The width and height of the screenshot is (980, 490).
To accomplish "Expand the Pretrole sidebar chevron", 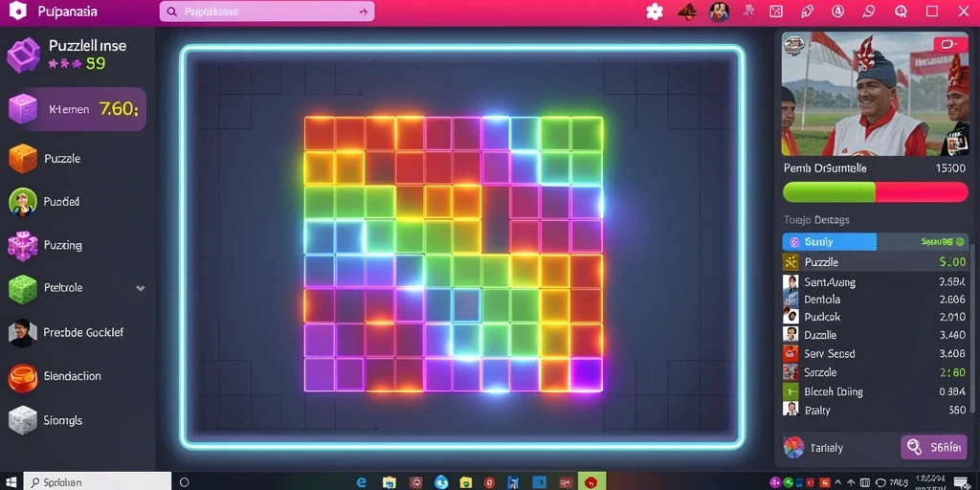I will tap(141, 288).
